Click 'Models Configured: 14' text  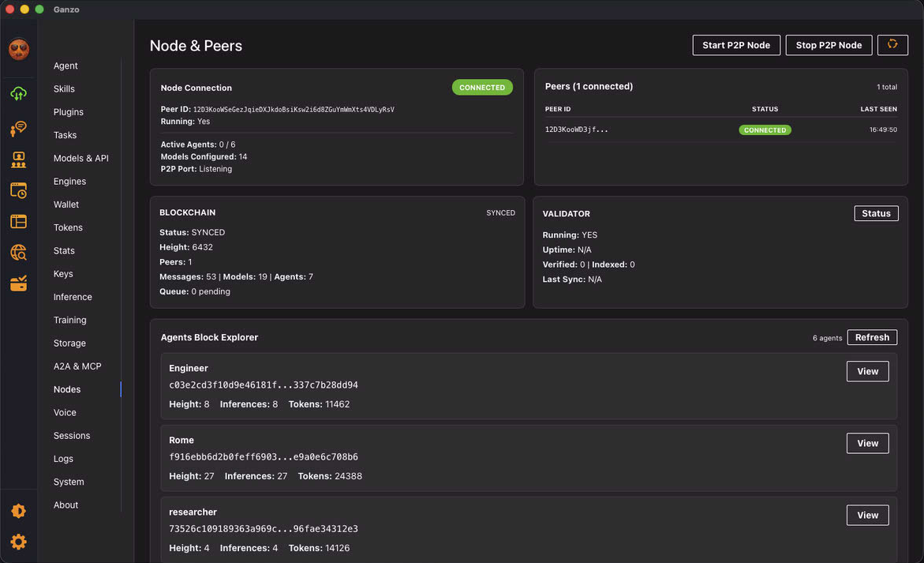tap(204, 157)
